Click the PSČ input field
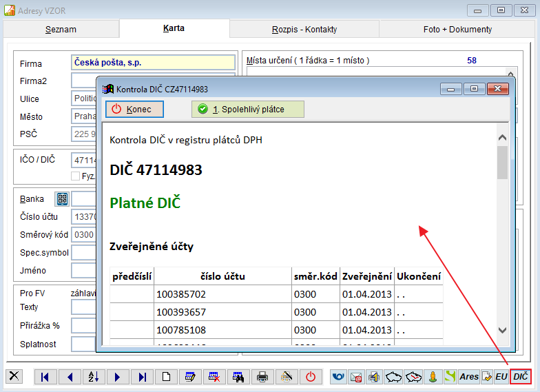 click(x=84, y=134)
